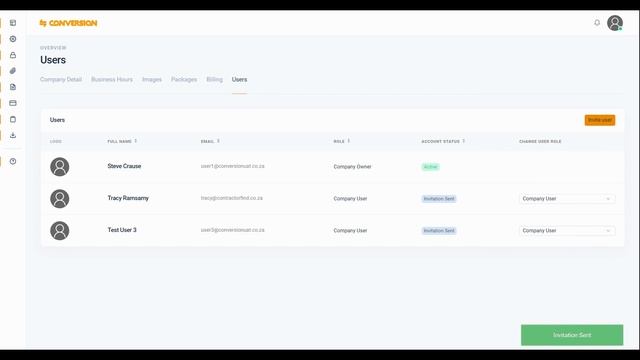Click the Overview breadcrumb label
This screenshot has width=640, height=360.
coord(53,48)
